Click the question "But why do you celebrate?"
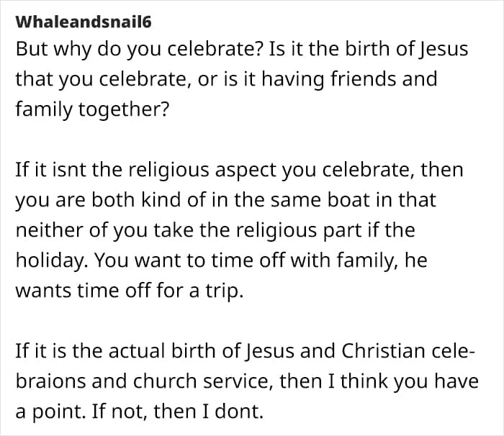Viewport: 504px width, 436px height. click(140, 49)
